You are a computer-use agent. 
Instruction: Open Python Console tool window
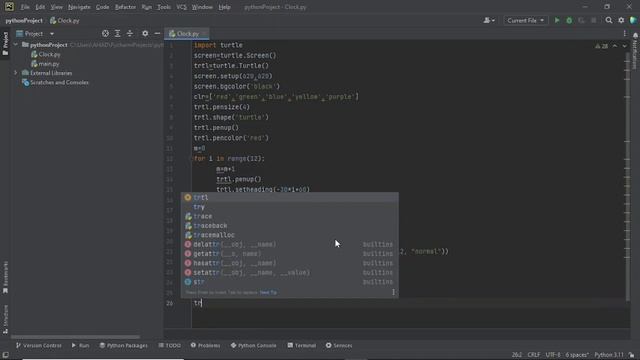pos(253,345)
